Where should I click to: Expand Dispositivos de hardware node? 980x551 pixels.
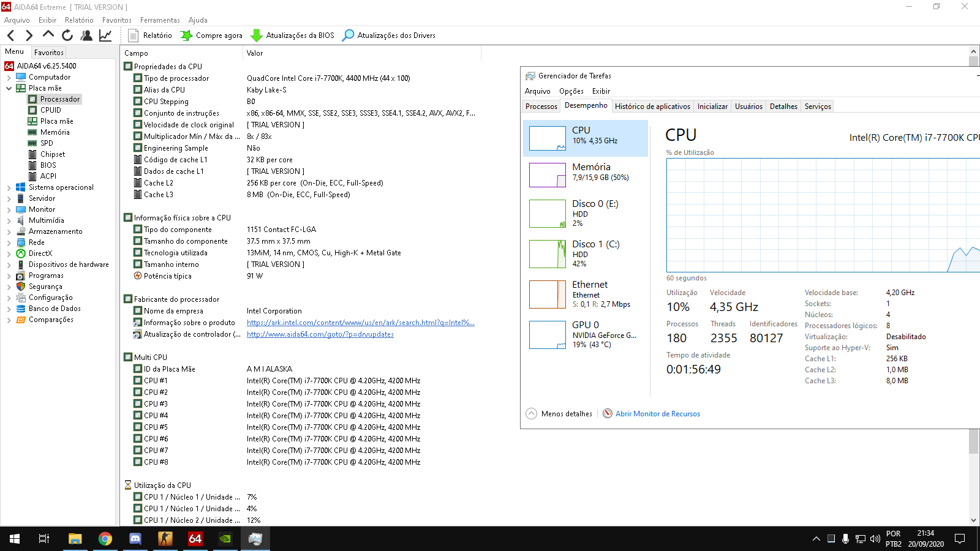(9, 265)
